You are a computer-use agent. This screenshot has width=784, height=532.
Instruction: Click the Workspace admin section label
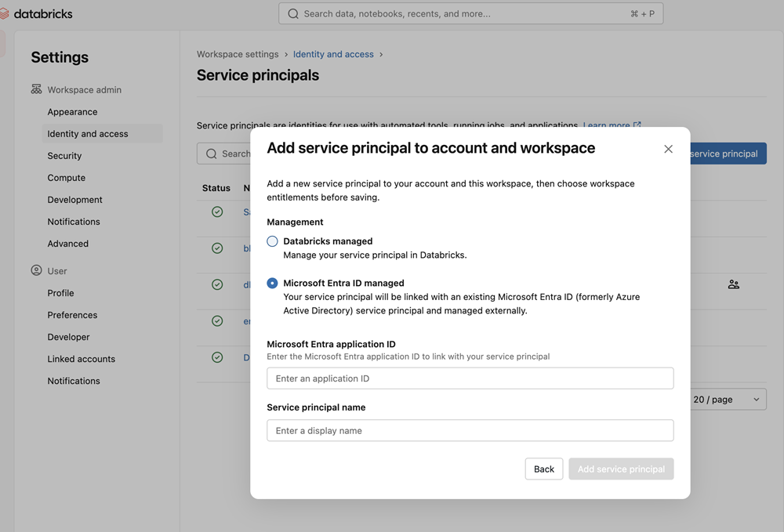pos(85,90)
